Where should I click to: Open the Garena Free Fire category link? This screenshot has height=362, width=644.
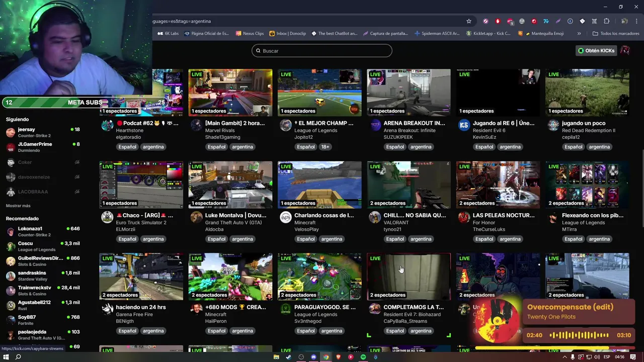click(134, 315)
